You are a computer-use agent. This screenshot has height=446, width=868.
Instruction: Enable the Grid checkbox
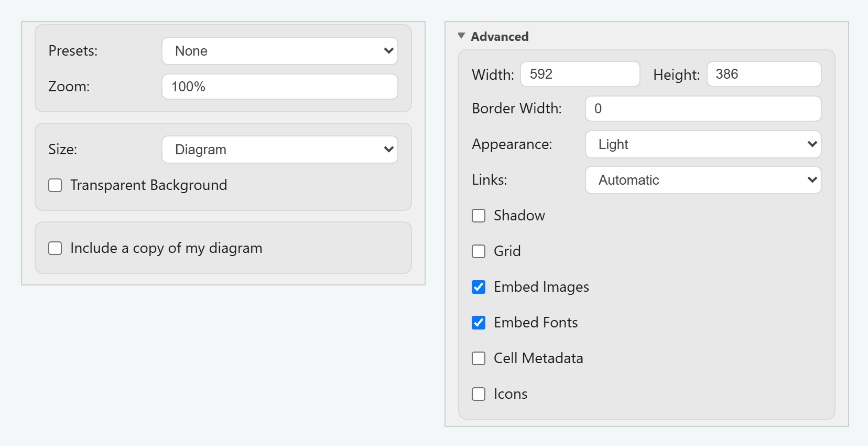point(479,251)
